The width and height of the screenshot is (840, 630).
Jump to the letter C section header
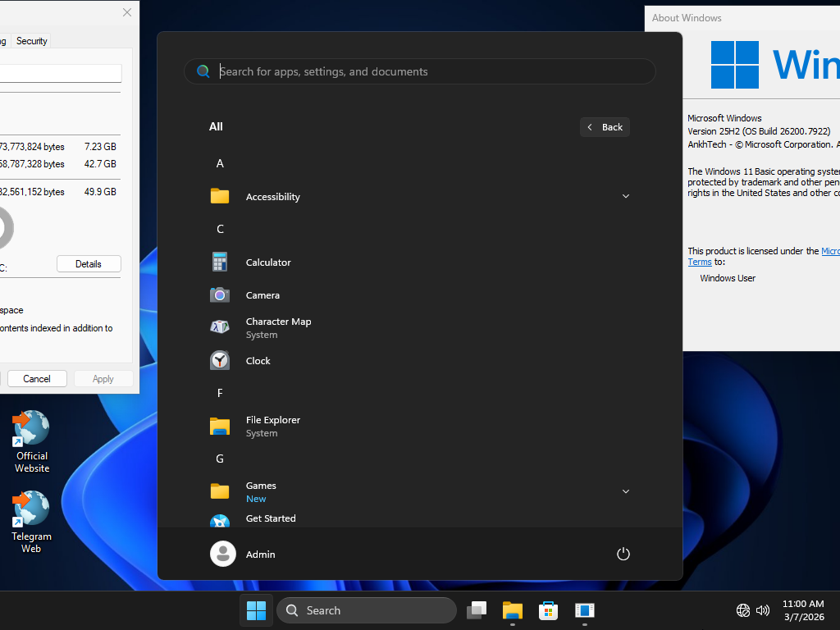click(220, 229)
